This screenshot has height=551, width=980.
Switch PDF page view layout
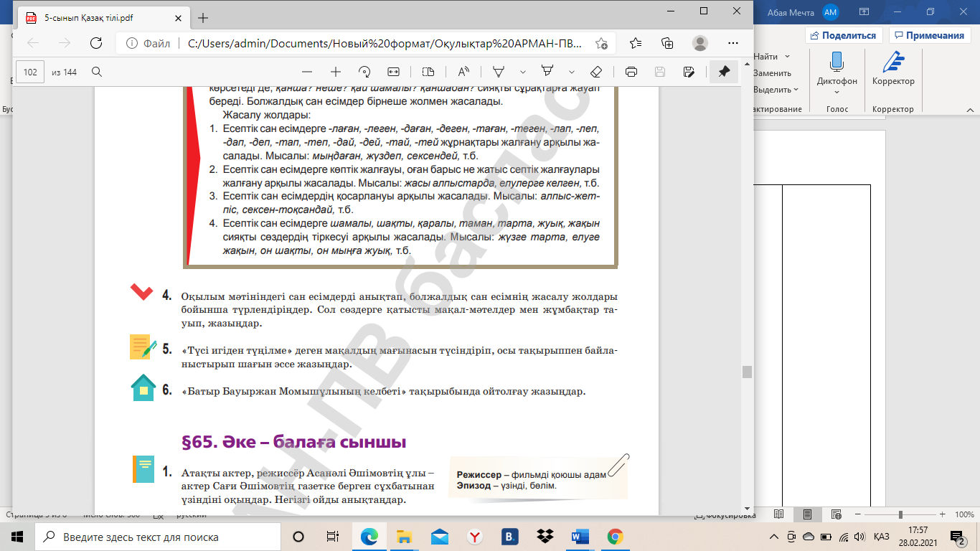point(428,72)
